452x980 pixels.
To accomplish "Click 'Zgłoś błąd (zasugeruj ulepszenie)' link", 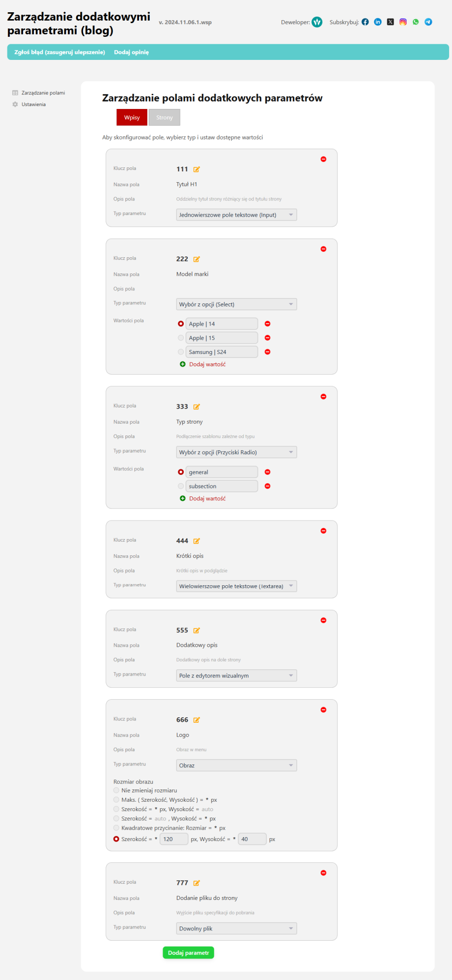I will [60, 52].
